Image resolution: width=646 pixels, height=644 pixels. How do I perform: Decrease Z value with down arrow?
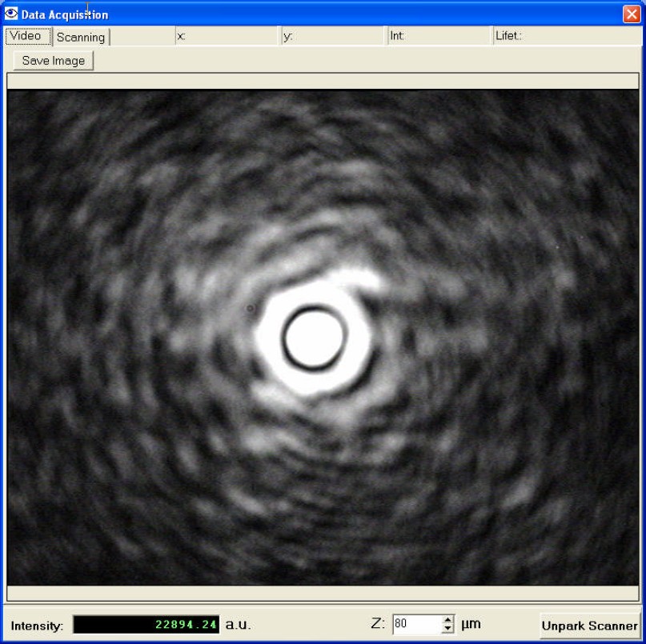tap(448, 629)
